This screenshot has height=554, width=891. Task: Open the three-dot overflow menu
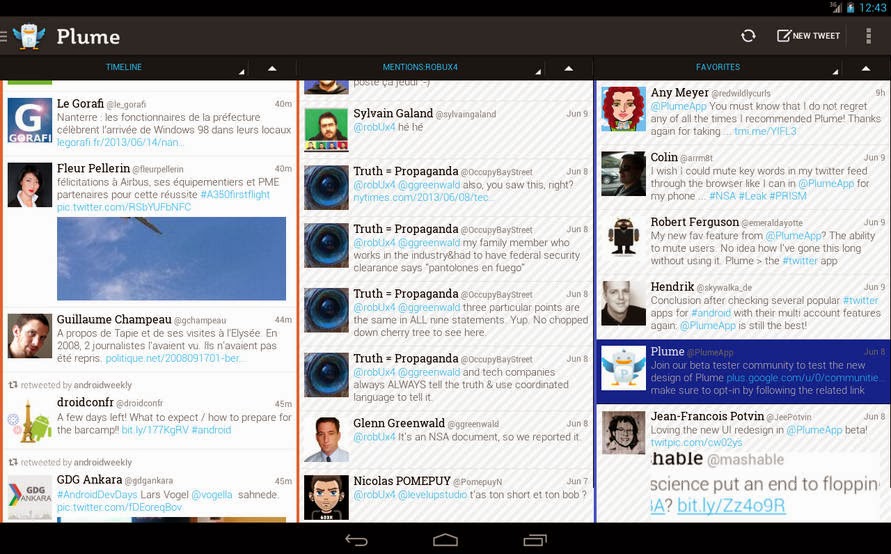point(868,36)
